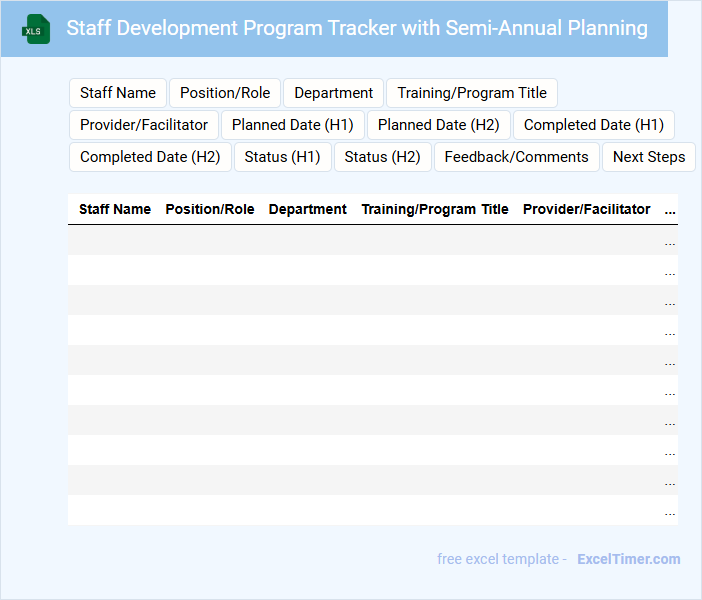Click the Department tag button
The height and width of the screenshot is (600, 702).
click(x=333, y=93)
